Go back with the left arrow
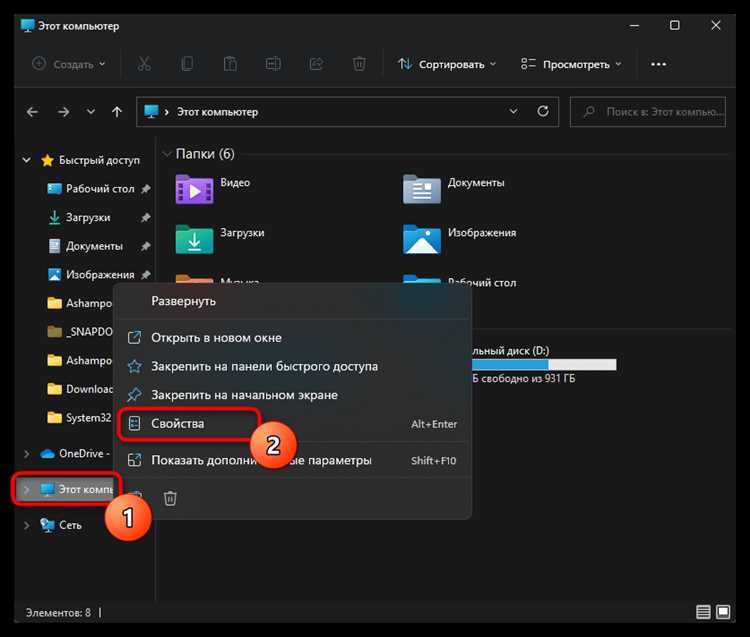The image size is (750, 637). tap(32, 112)
